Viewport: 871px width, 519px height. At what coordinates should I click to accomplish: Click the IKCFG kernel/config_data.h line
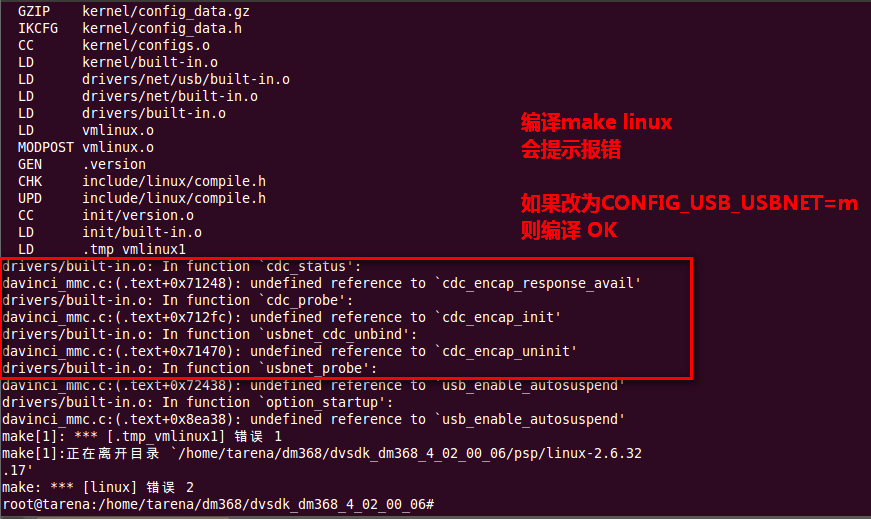129,28
